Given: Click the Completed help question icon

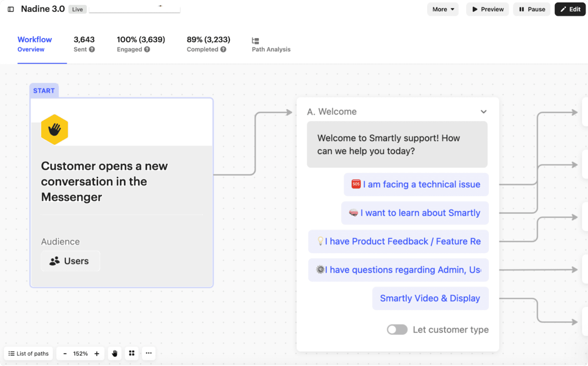Looking at the screenshot, I should coord(223,49).
